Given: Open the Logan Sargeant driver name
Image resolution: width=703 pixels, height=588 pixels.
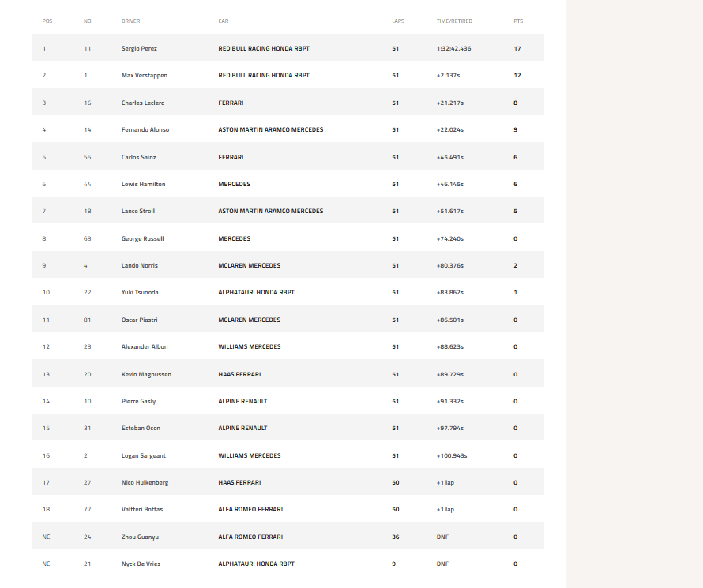Looking at the screenshot, I should [142, 455].
